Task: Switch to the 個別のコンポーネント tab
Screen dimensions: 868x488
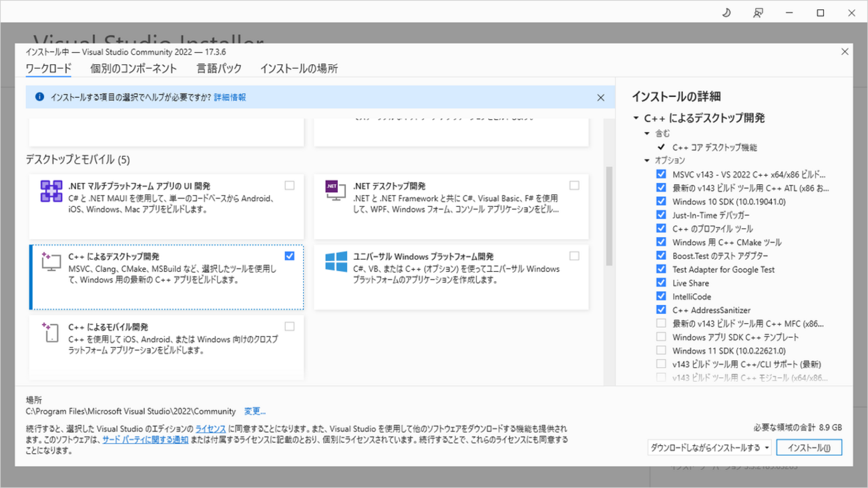Action: [x=134, y=68]
